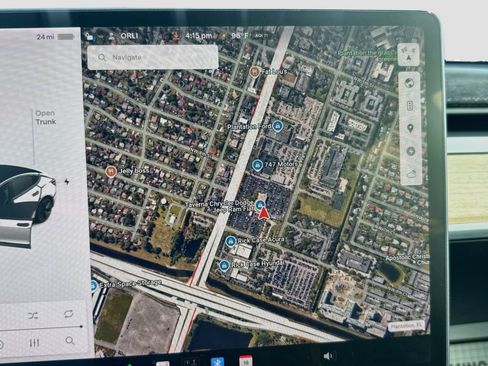Tap the lock icon in status bar

[89, 36]
